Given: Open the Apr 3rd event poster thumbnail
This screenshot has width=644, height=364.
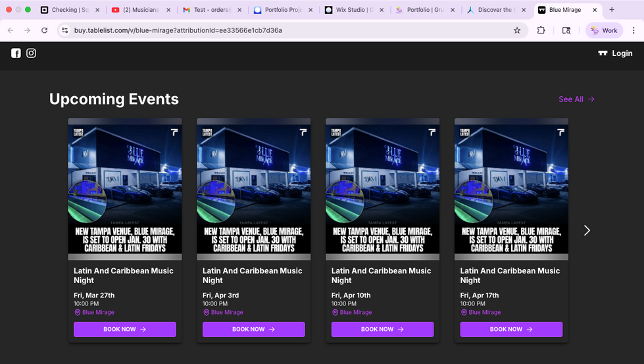Looking at the screenshot, I should click(x=254, y=189).
